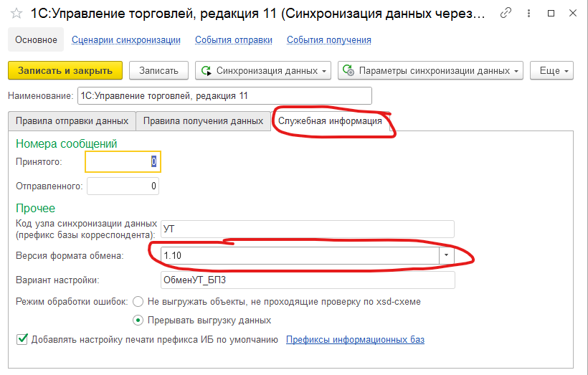Switch to Правила отправки данных tab
588x375 pixels.
pos(72,121)
